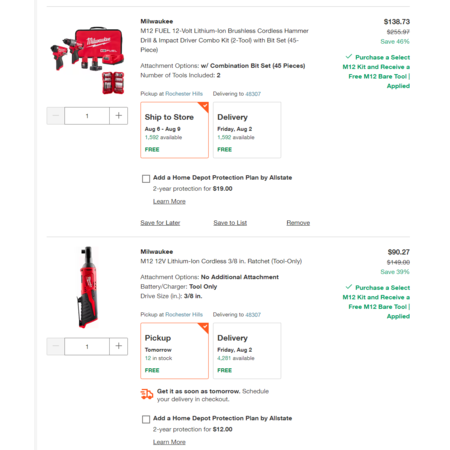Change Rochester Hills pickup store for combo kit
This screenshot has height=450, width=450.
tap(184, 94)
